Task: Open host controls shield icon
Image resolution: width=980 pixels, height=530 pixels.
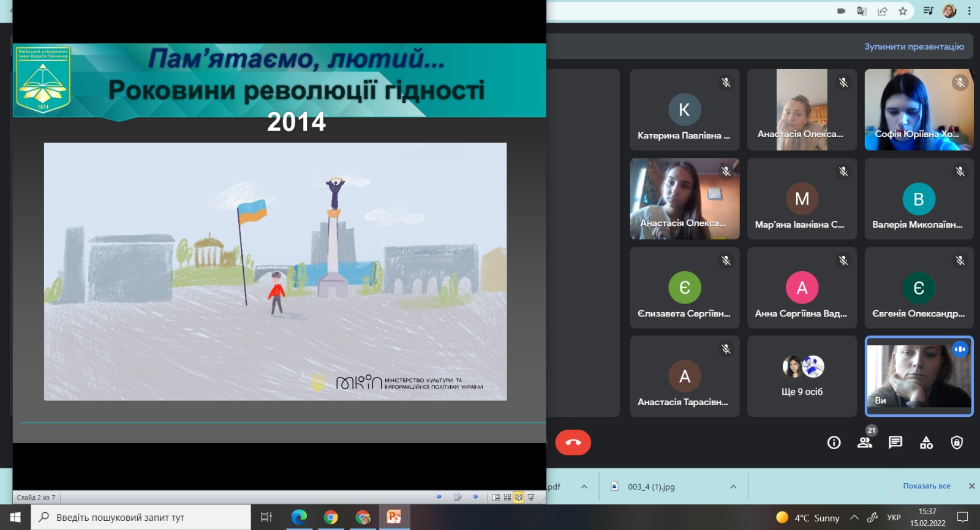Action: click(957, 442)
